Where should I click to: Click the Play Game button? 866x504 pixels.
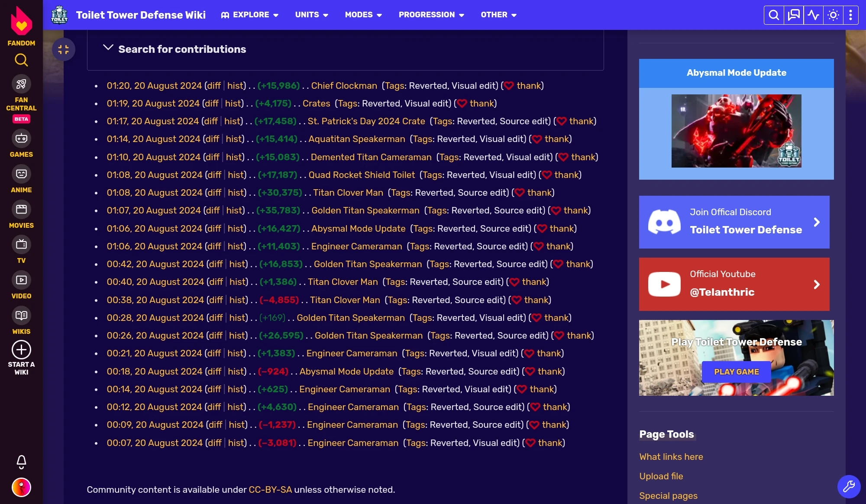tap(737, 372)
